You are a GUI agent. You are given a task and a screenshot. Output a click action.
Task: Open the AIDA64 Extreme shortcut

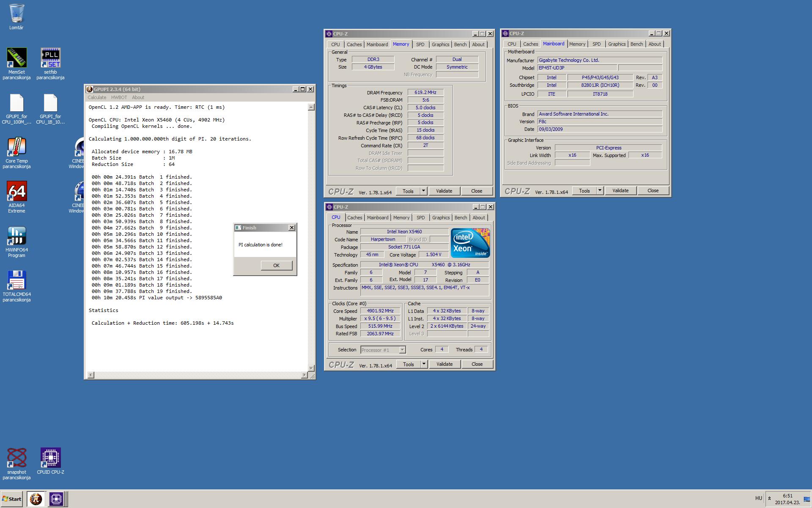(x=16, y=197)
